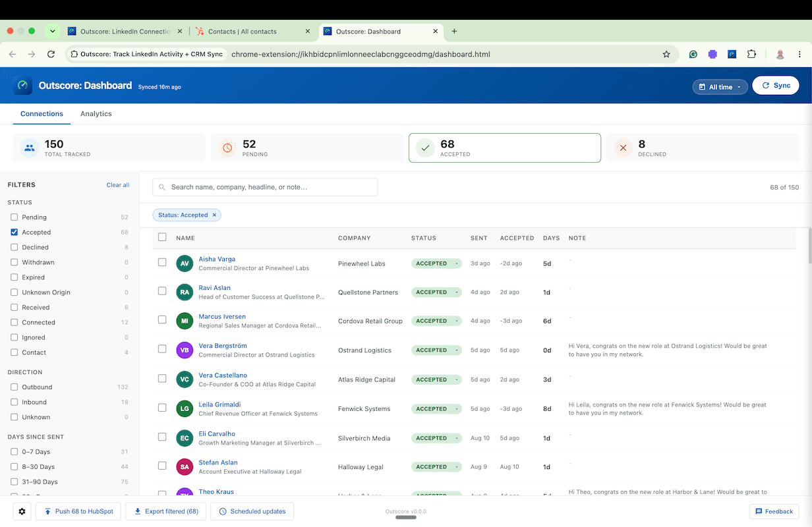This screenshot has width=812, height=527.
Task: Check the Received status filter
Action: [x=14, y=308]
